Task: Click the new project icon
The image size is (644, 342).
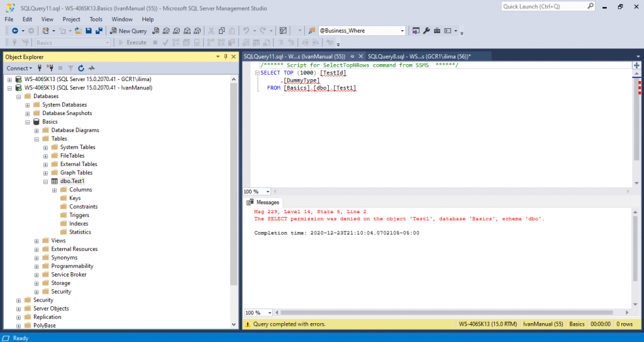Action: (45, 31)
